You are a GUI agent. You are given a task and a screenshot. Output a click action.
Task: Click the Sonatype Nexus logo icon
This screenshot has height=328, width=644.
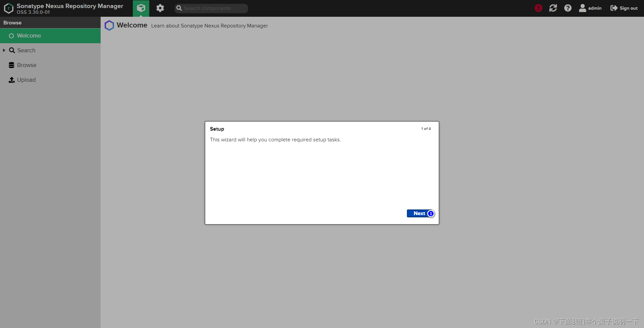coord(8,8)
